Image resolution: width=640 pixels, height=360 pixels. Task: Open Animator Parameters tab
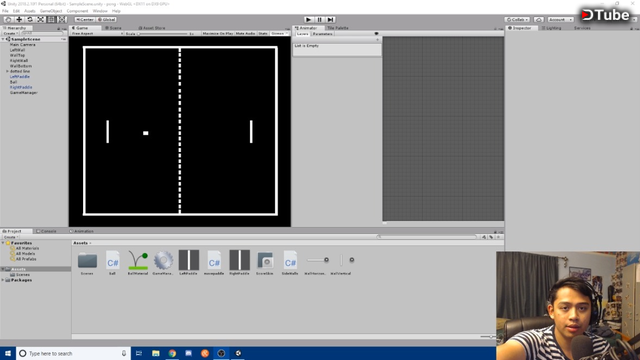click(x=322, y=34)
